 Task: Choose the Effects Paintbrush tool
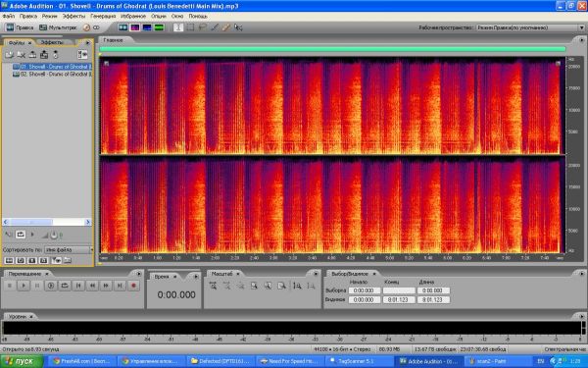click(x=215, y=27)
